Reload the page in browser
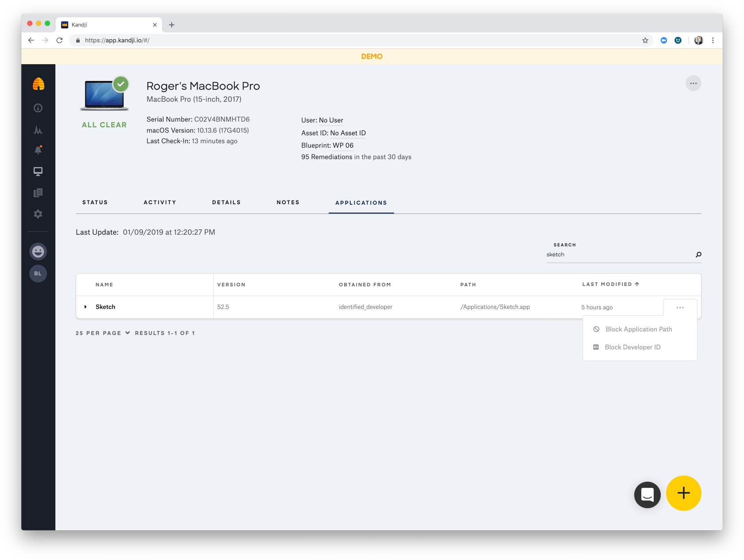This screenshot has width=744, height=560. tap(60, 40)
